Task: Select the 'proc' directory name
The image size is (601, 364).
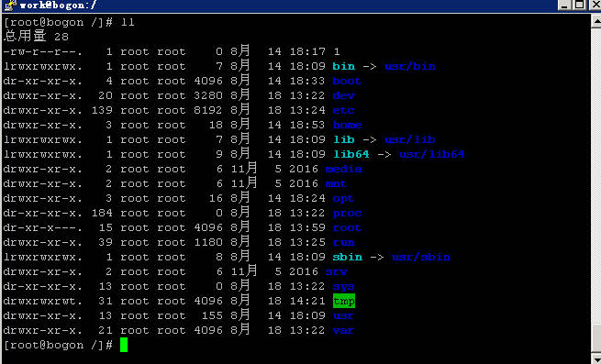Action: (347, 213)
